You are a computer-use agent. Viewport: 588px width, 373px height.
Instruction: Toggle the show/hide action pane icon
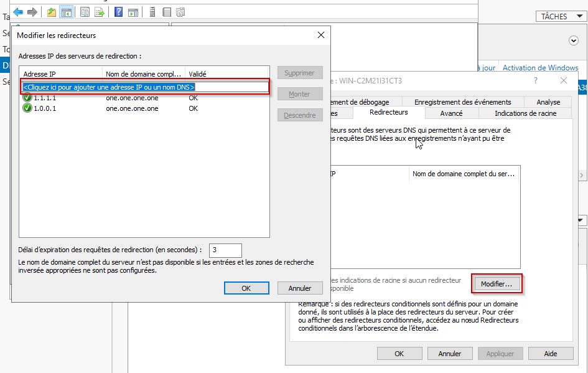coord(133,12)
